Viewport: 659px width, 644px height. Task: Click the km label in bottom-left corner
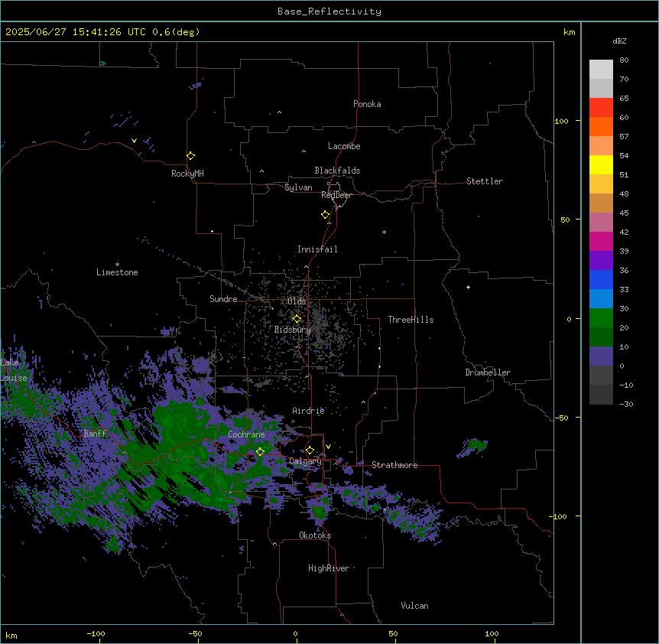[x=11, y=635]
